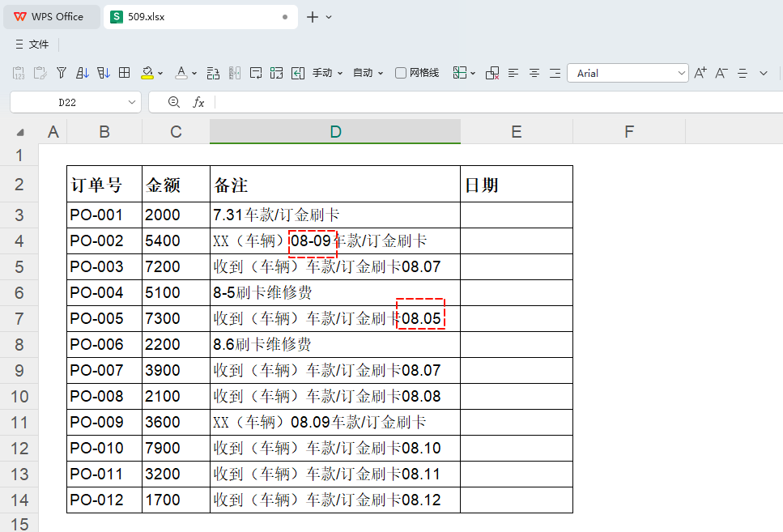Screen dimensions: 783x532
Task: Select column B header
Action: 104,132
